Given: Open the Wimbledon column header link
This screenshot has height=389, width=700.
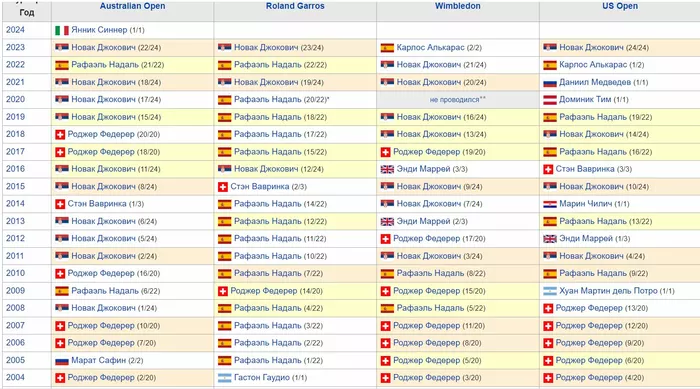Looking at the screenshot, I should coord(458,6).
